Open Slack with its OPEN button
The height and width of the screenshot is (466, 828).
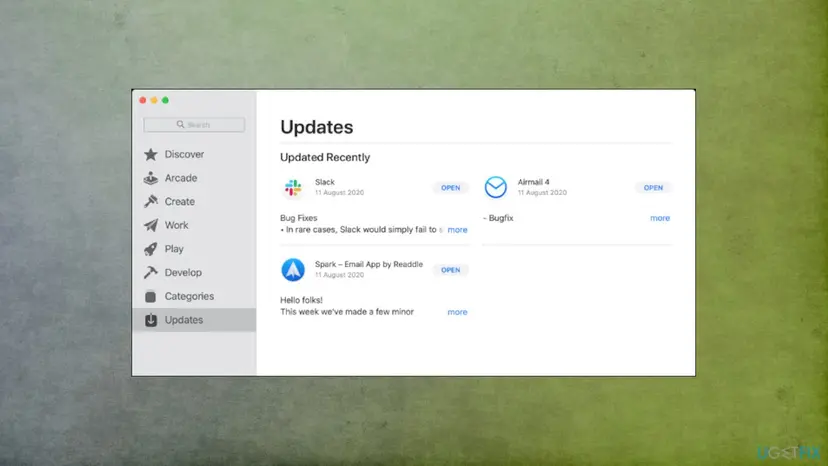pyautogui.click(x=450, y=188)
